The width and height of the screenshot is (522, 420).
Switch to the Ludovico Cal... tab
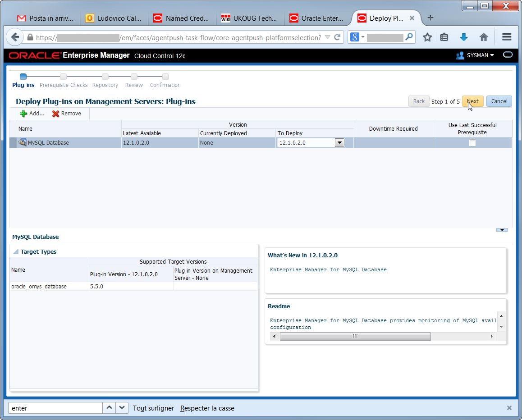pyautogui.click(x=113, y=18)
